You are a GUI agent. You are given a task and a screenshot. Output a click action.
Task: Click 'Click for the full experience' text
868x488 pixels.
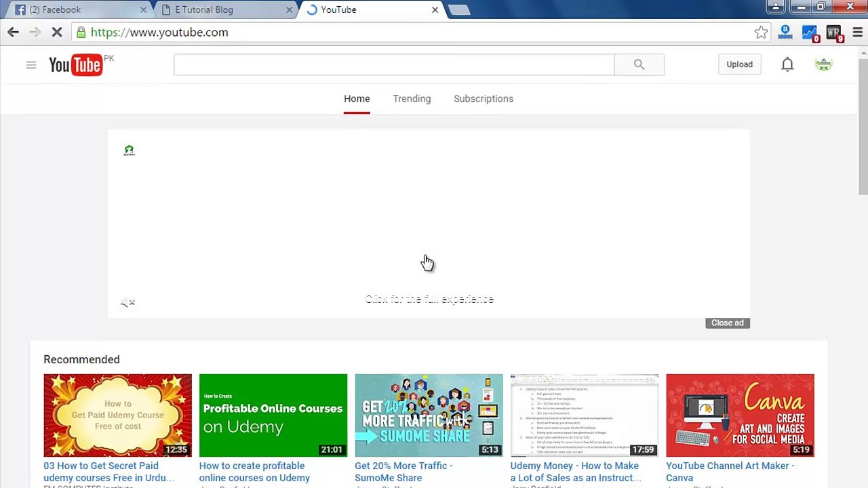click(429, 299)
